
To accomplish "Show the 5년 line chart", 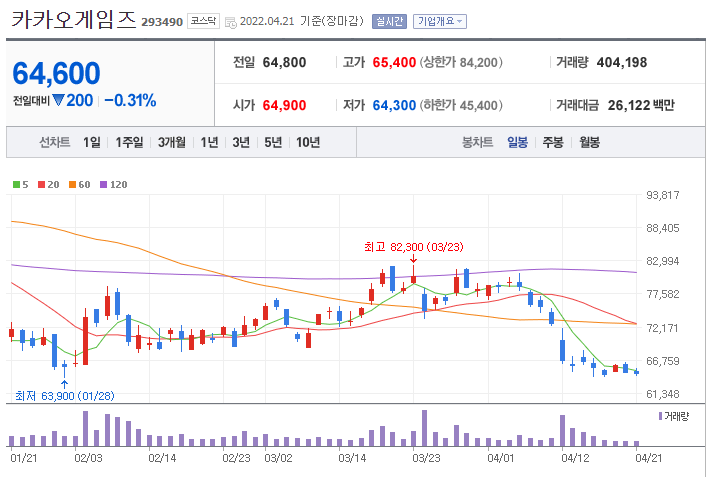I will pyautogui.click(x=273, y=142).
